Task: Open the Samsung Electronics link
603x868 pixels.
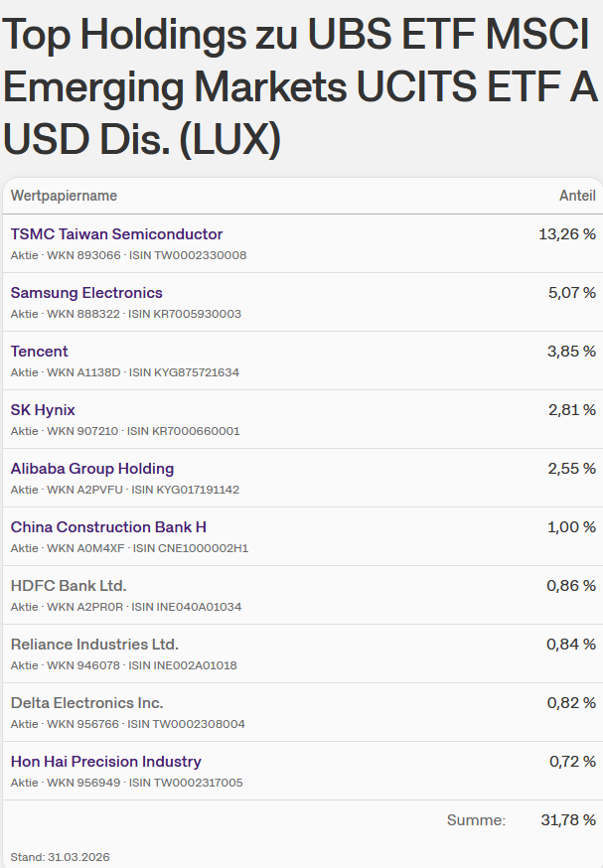Action: 86,293
